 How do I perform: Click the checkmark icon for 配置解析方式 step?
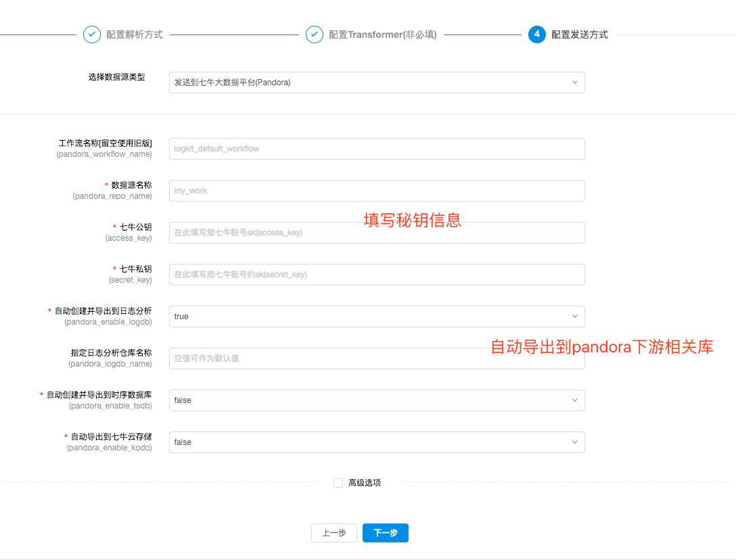(x=91, y=34)
